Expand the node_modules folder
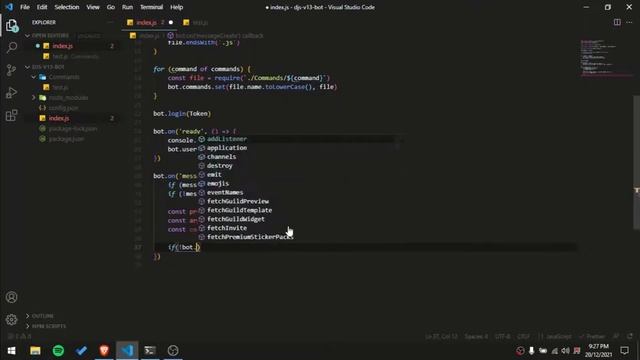This screenshot has width=640, height=360. (33, 98)
